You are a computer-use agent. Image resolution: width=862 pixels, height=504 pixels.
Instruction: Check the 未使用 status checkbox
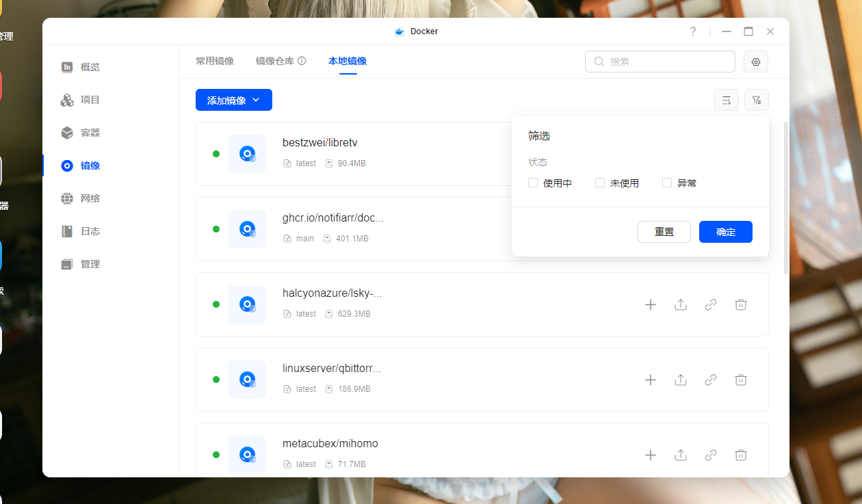[x=600, y=183]
